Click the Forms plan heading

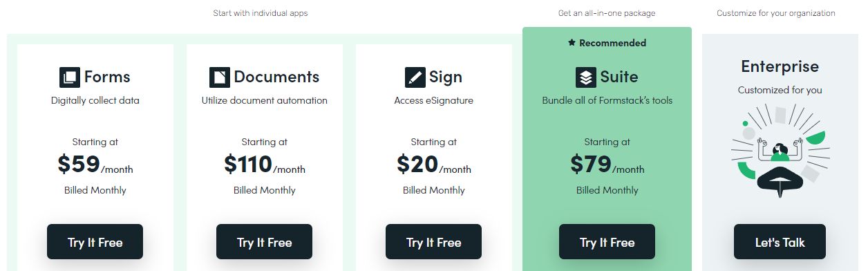point(107,77)
